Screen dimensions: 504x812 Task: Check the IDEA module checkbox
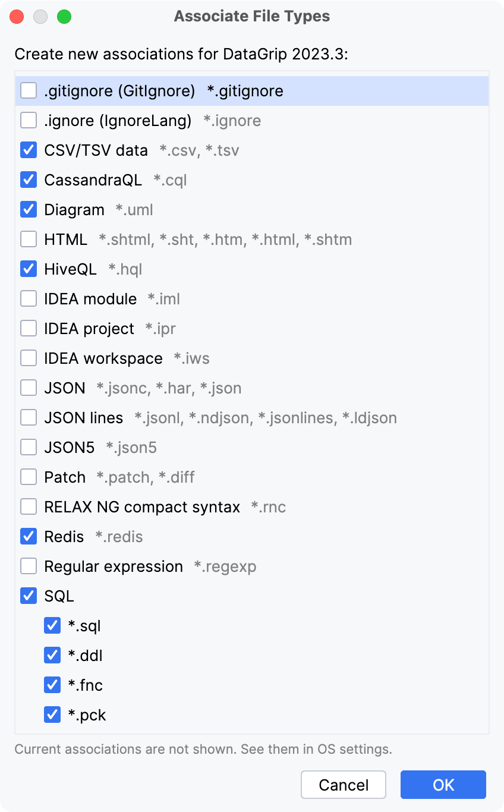pos(28,298)
